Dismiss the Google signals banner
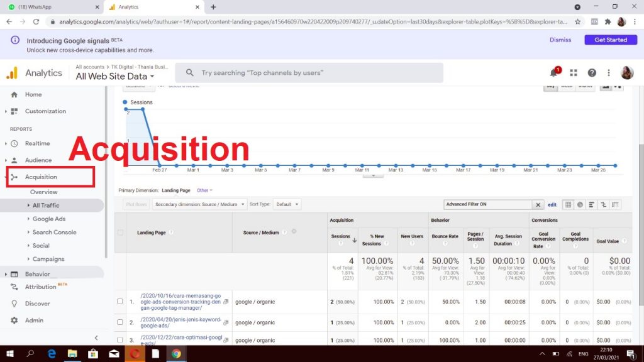The image size is (644, 362). [x=560, y=40]
